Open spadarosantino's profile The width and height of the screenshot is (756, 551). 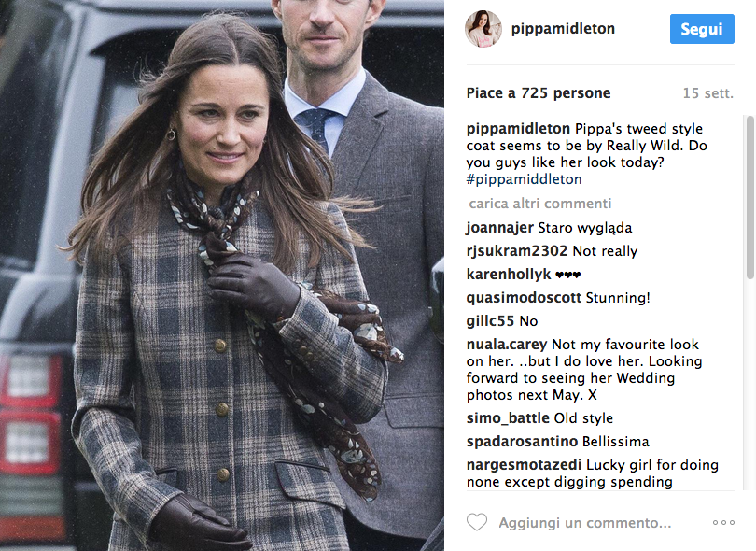tap(522, 442)
